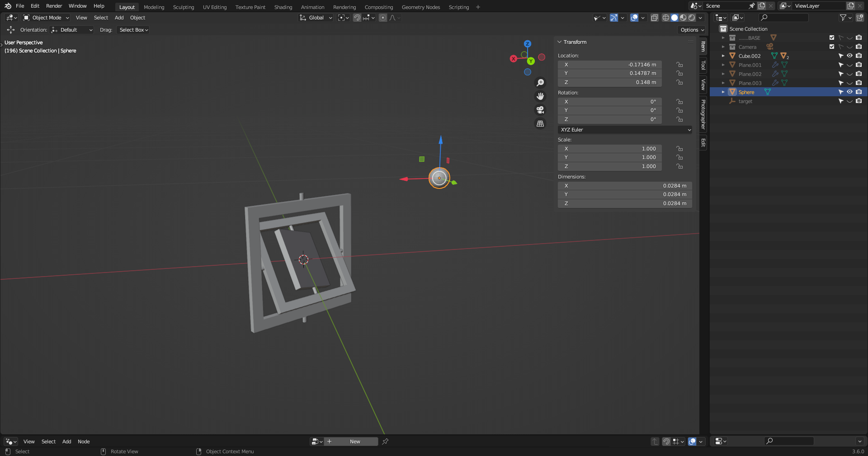
Task: Toggle X-ray mode icon
Action: point(654,18)
